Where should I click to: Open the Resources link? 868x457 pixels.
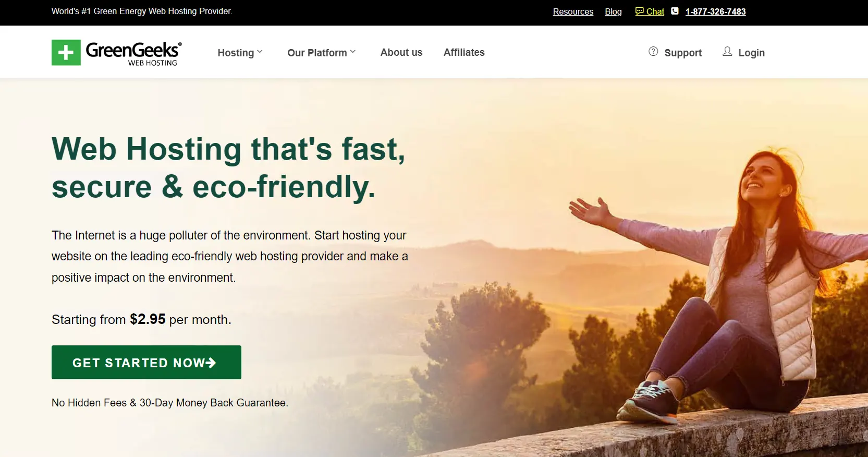(x=573, y=11)
